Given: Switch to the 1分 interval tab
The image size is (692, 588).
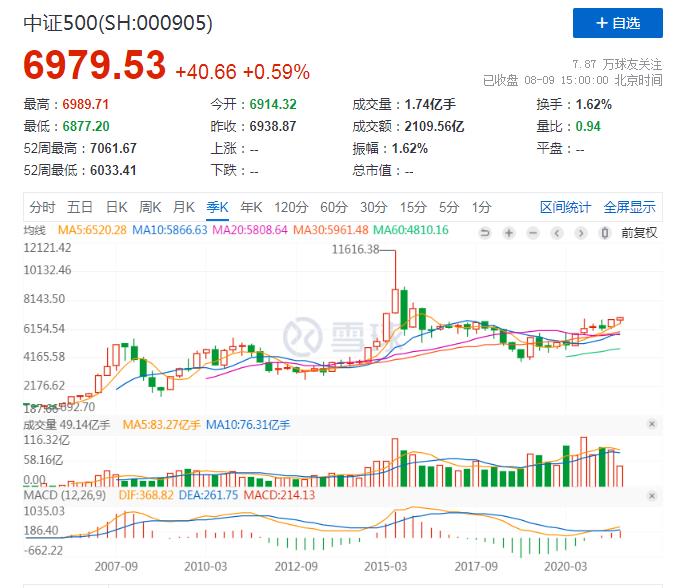Looking at the screenshot, I should click(481, 207).
